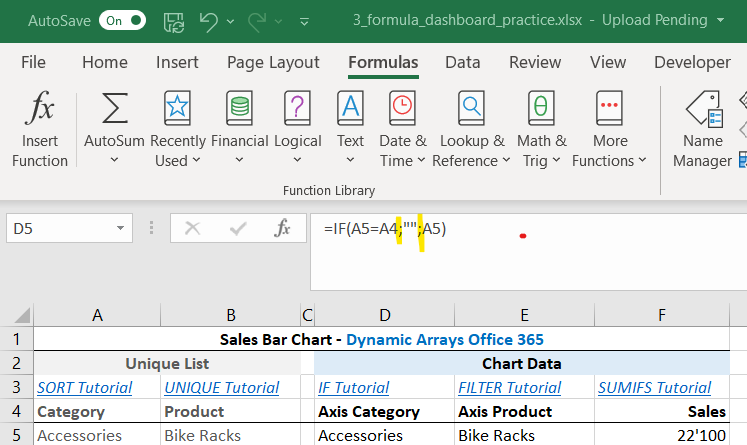The height and width of the screenshot is (445, 747).
Task: Click the Save icon in title bar
Action: 174,21
